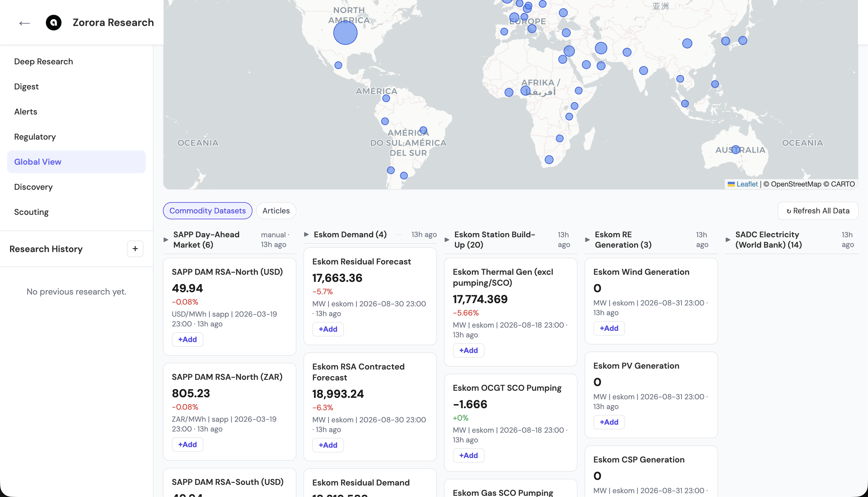868x497 pixels.
Task: Click the 49.94 price value
Action: [187, 288]
